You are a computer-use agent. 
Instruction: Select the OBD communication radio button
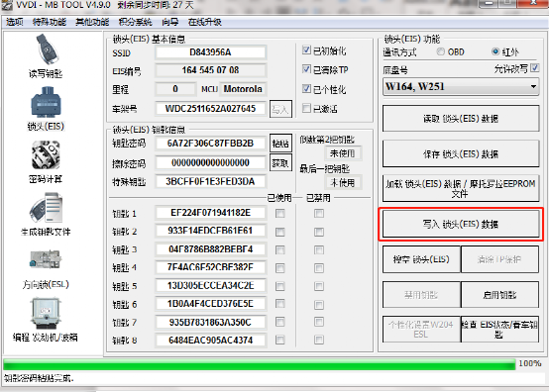[x=440, y=51]
